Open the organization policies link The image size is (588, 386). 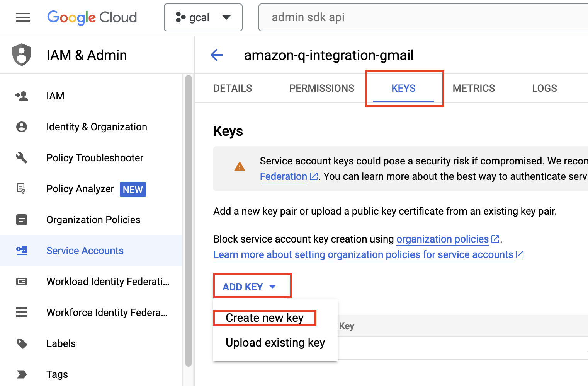tap(443, 239)
